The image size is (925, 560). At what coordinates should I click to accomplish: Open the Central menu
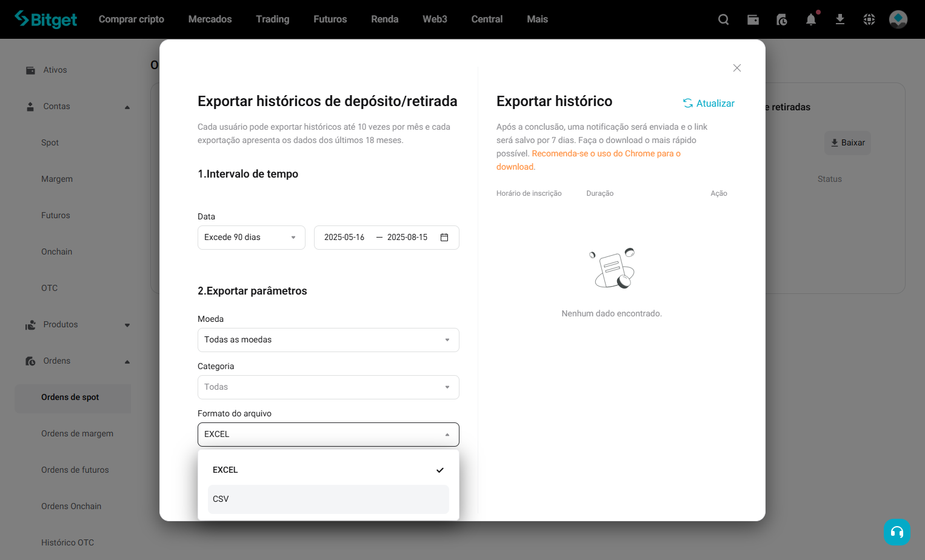pyautogui.click(x=487, y=19)
